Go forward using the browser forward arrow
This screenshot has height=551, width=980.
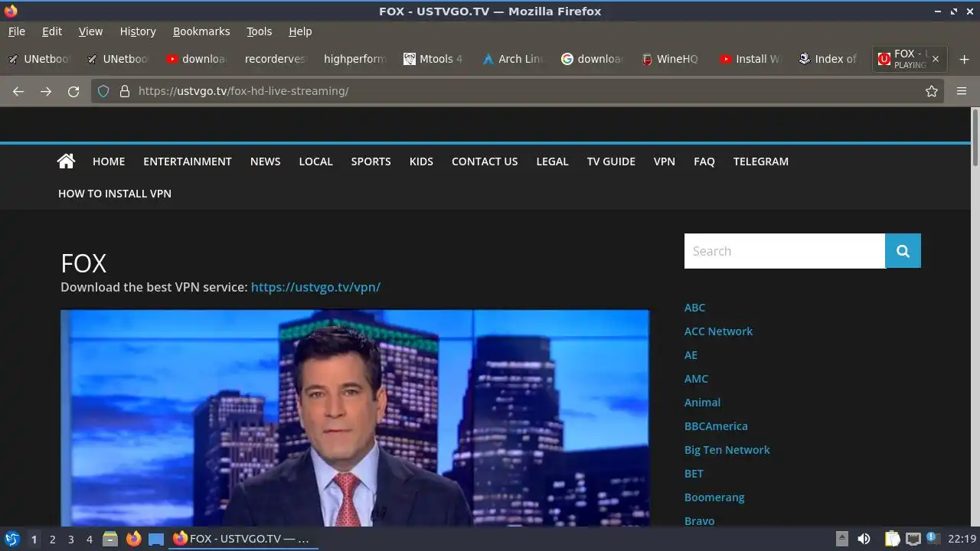coord(46,91)
